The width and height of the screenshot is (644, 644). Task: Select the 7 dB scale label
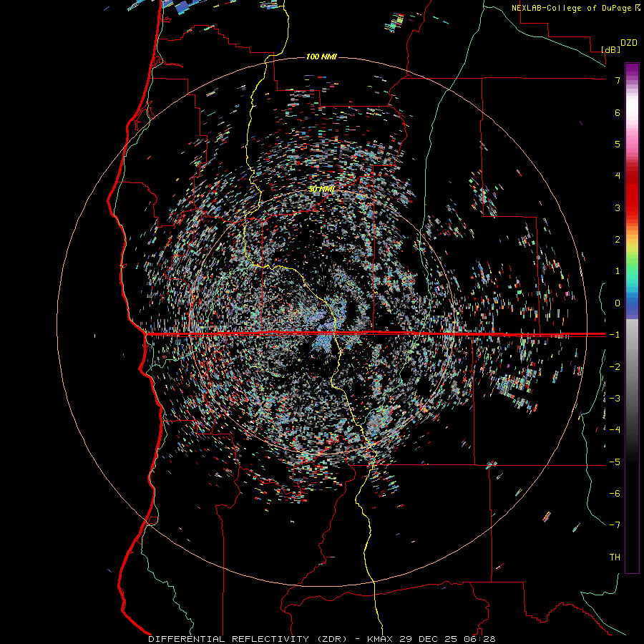(x=618, y=80)
